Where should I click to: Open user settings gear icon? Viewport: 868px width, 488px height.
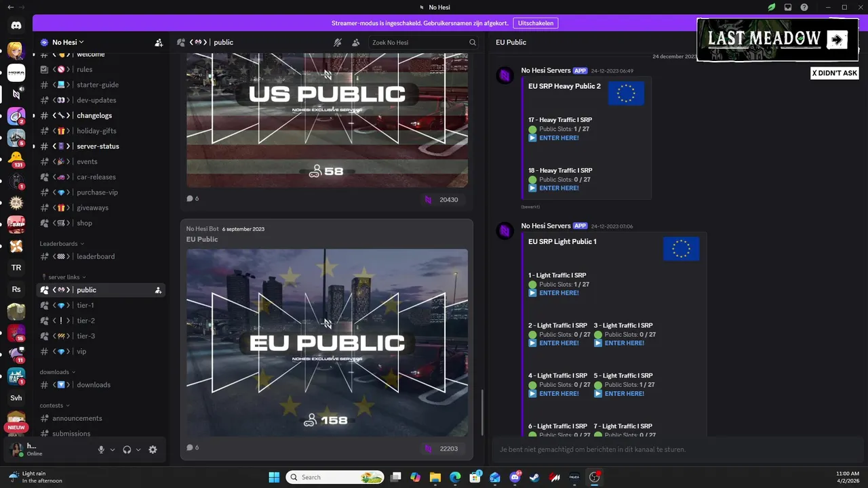click(x=153, y=449)
